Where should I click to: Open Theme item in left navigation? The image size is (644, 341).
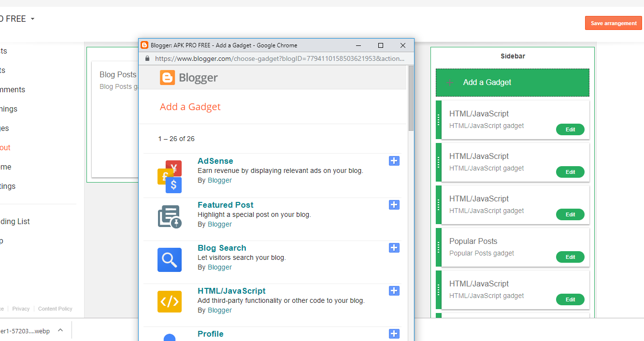pyautogui.click(x=5, y=167)
